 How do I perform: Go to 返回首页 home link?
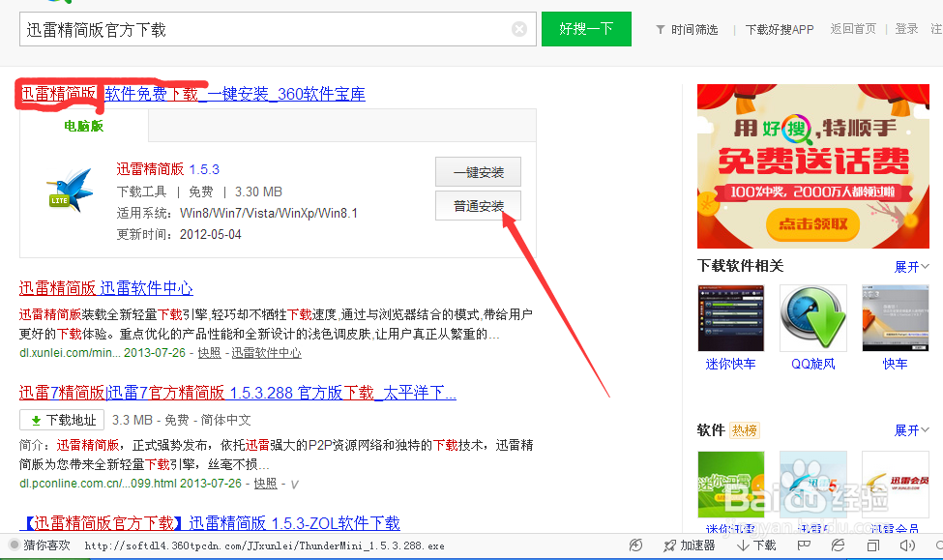(x=853, y=29)
